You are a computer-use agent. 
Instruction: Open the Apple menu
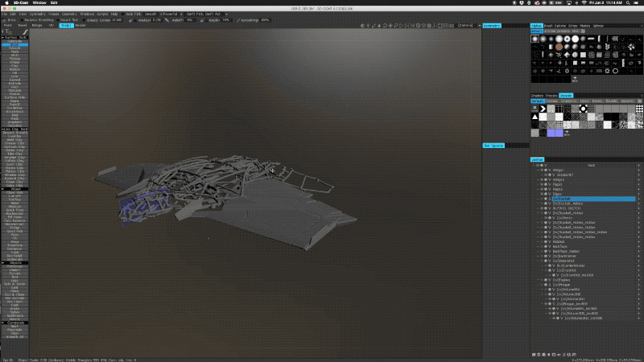click(6, 2)
